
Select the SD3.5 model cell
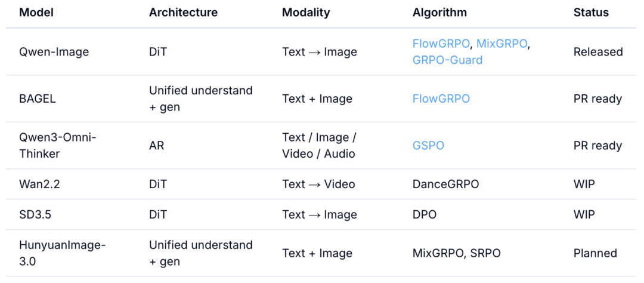[x=35, y=214]
